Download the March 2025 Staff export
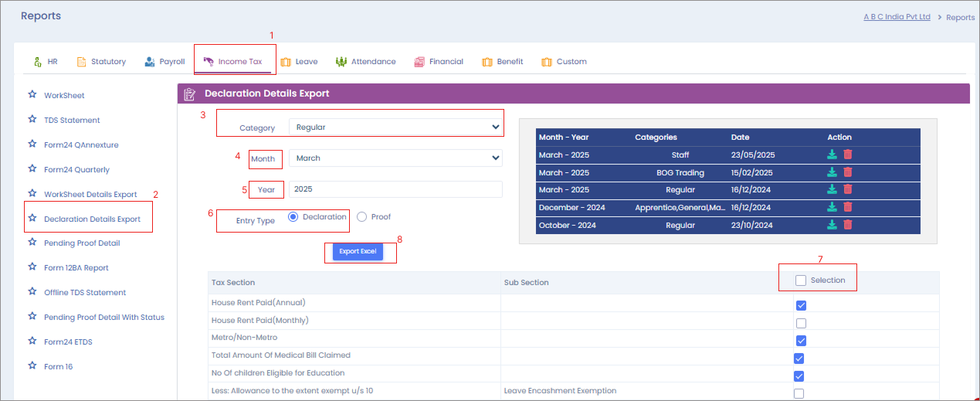 click(832, 155)
